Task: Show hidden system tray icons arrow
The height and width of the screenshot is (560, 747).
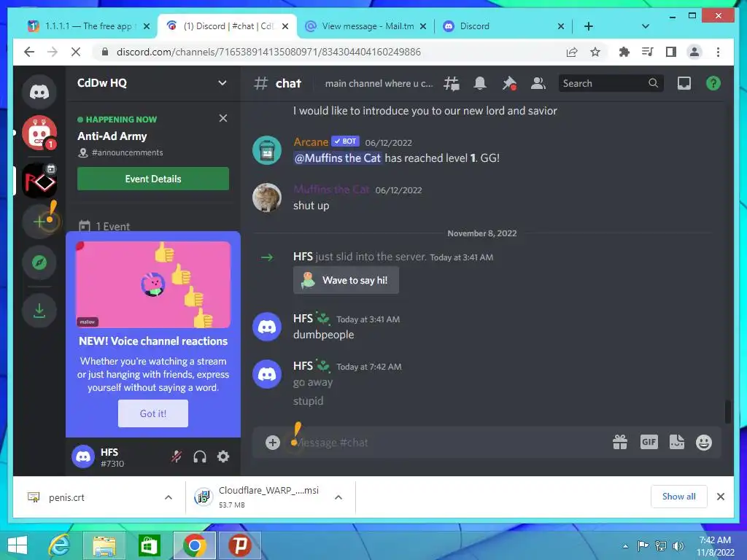Action: pyautogui.click(x=625, y=545)
